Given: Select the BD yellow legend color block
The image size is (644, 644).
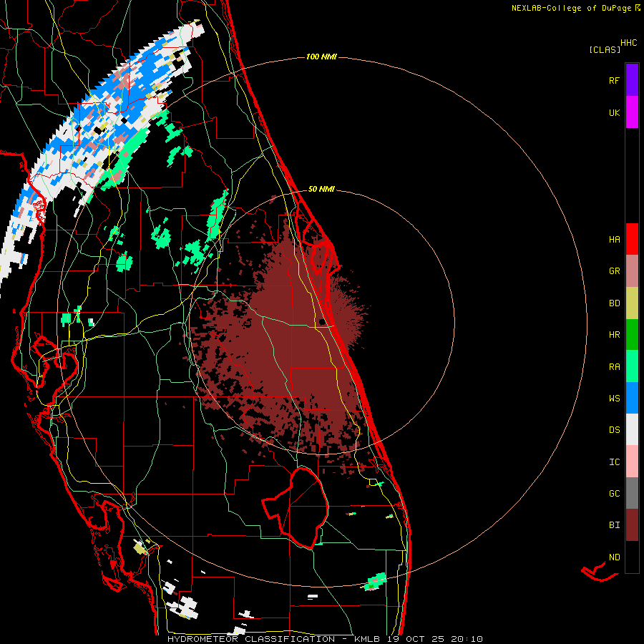Looking at the screenshot, I should point(632,303).
